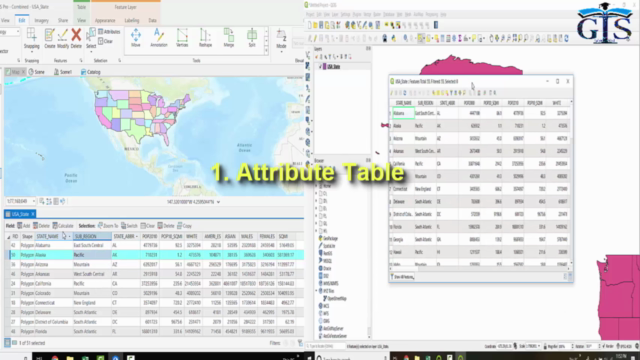Click Delete field in table toolbar
Image resolution: width=640 pixels, height=360 pixels.
pos(41,226)
